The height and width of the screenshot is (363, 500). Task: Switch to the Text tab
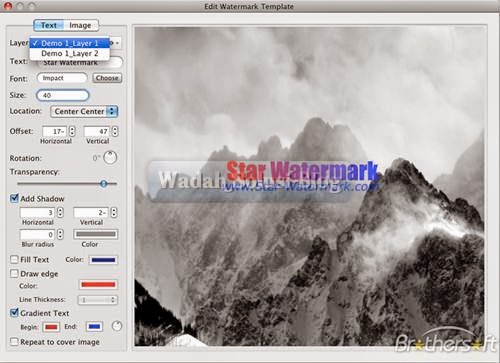pos(49,25)
